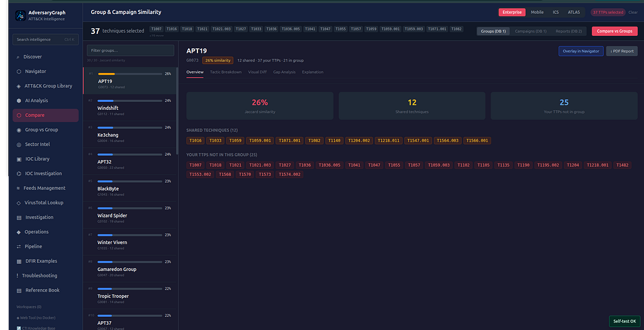644x330 pixels.
Task: Select the Tropic Trooper group row
Action: pos(130,295)
